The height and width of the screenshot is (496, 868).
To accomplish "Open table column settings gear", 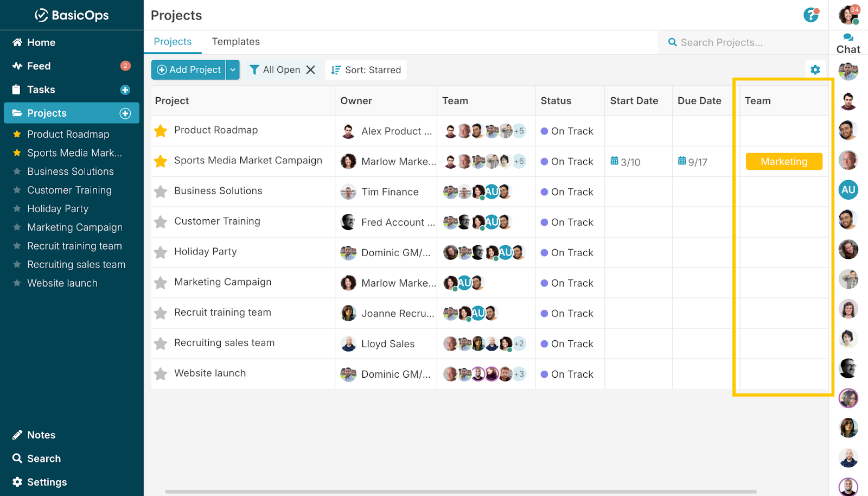I will 815,69.
